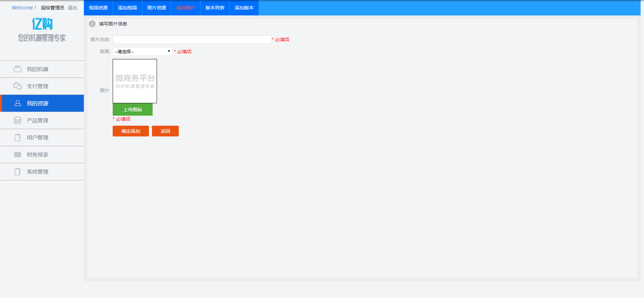Click the info icon beside 填写图片信息
The height and width of the screenshot is (298, 644).
coord(92,24)
